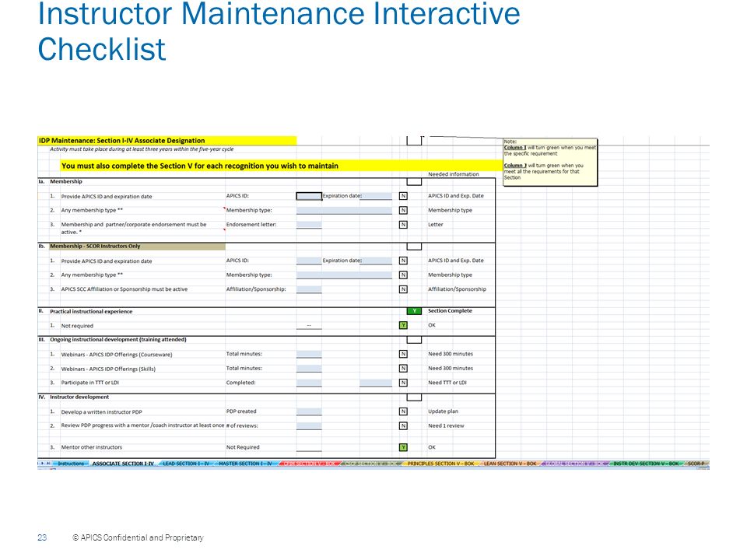747x560 pixels.
Task: Click the first Completed input cell for TTT or LDI
Action: click(309, 383)
